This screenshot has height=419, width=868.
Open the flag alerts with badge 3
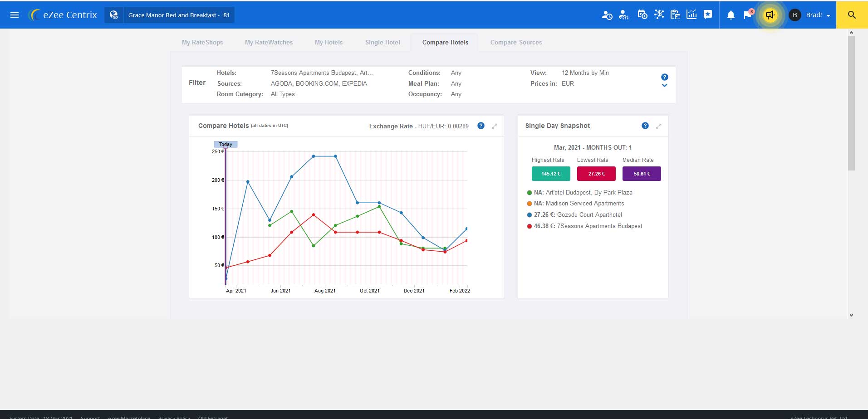click(748, 15)
